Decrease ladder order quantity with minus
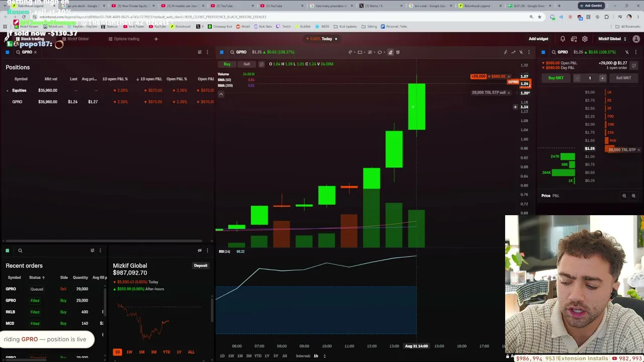 (x=577, y=78)
